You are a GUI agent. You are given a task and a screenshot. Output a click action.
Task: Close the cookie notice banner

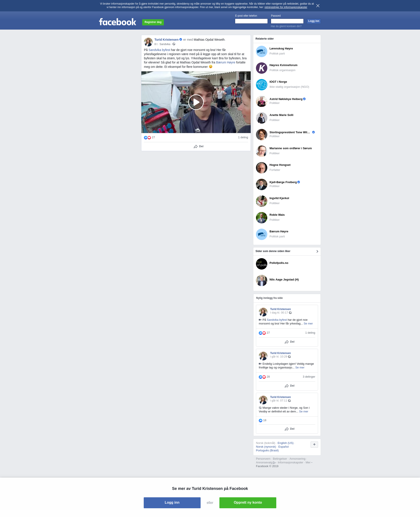[x=318, y=5]
